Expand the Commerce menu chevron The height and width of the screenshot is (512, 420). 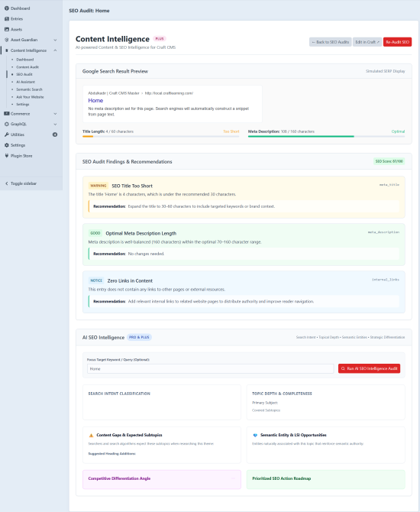tap(55, 114)
